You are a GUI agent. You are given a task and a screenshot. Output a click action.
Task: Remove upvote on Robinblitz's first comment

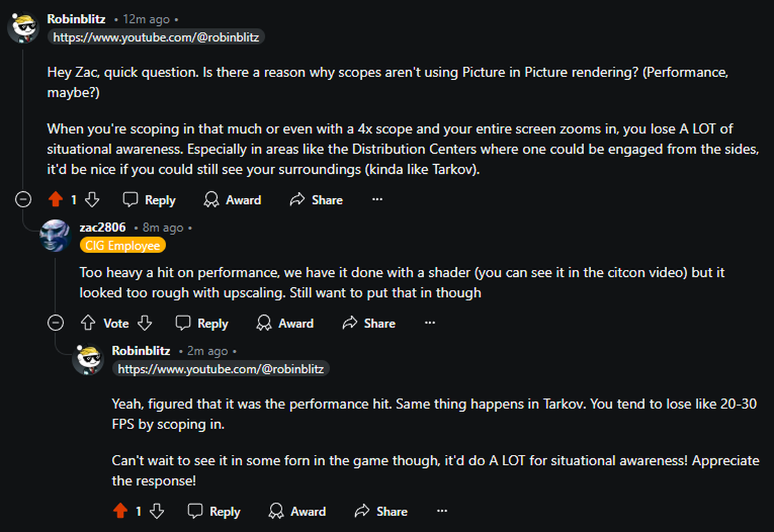tap(56, 200)
